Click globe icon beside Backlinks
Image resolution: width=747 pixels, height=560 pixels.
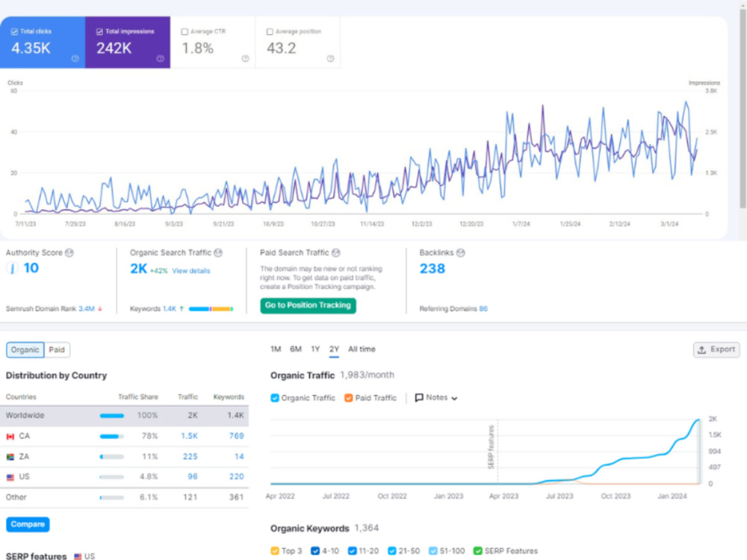pyautogui.click(x=461, y=253)
